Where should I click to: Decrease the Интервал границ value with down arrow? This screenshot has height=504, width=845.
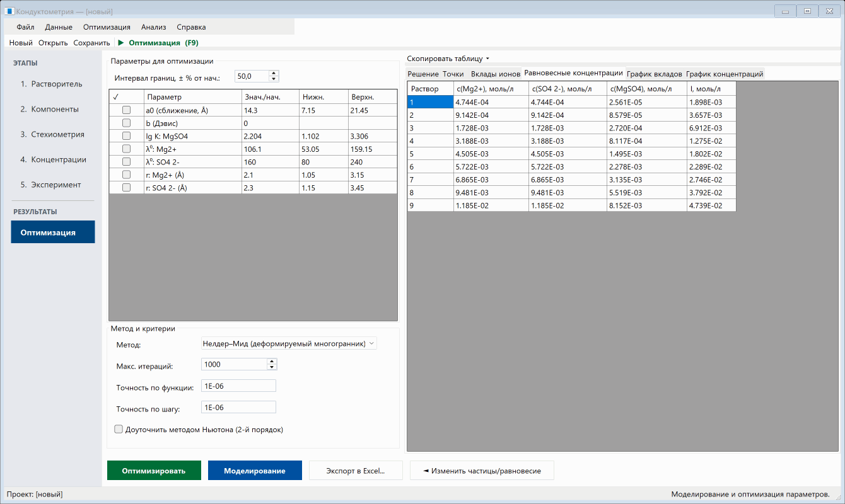tap(274, 79)
